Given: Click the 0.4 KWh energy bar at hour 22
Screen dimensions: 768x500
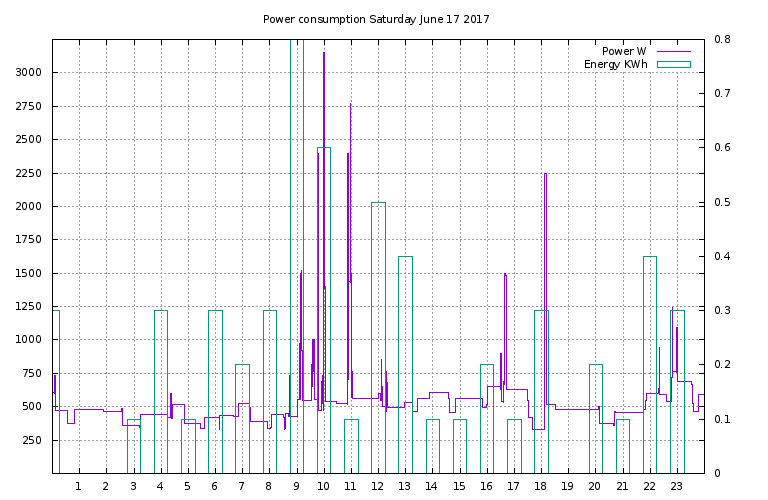Looking at the screenshot, I should [650, 365].
